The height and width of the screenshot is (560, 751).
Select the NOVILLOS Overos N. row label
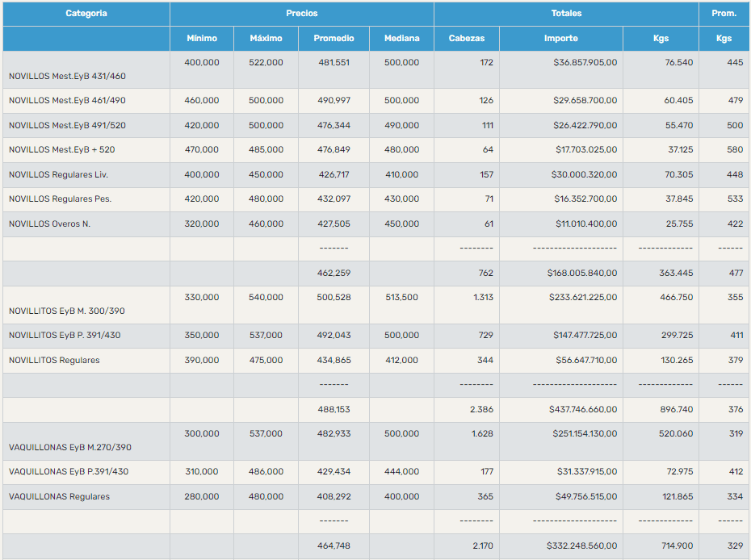pos(49,224)
